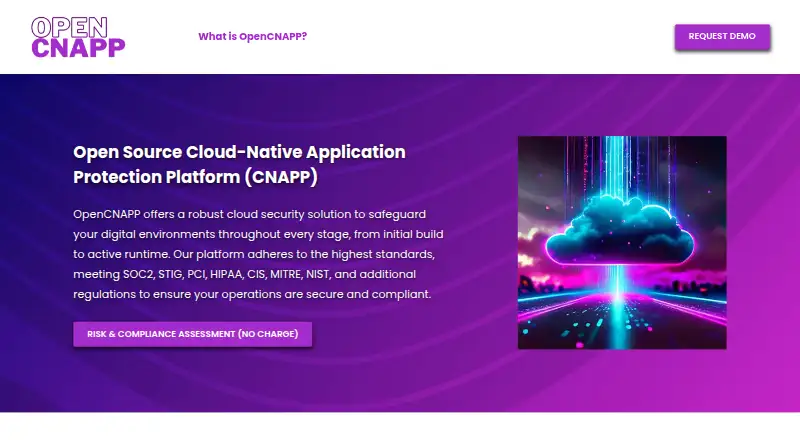Open the 'What is OpenCNAPP?' nav link
800x440 pixels.
(x=253, y=36)
